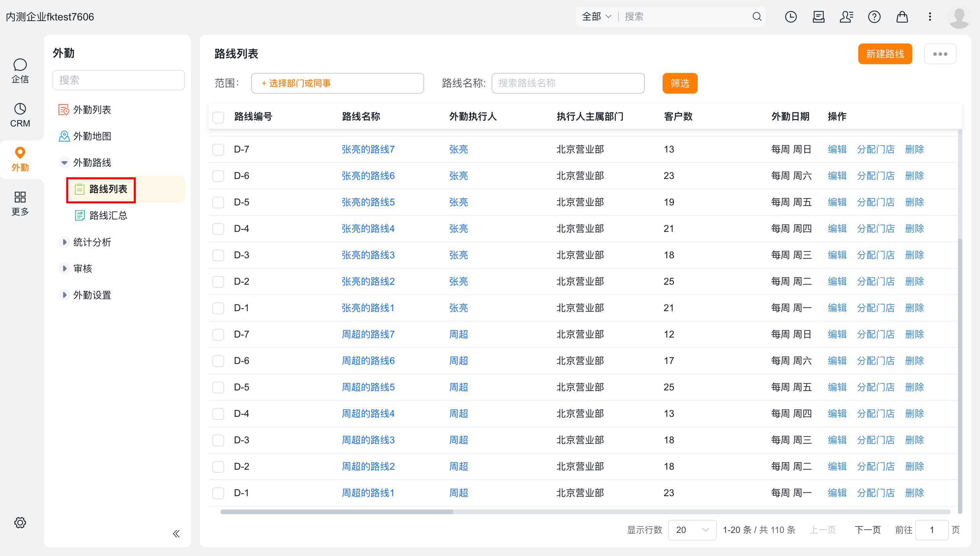The image size is (980, 556).
Task: Open the notes board icon in header
Action: (818, 16)
